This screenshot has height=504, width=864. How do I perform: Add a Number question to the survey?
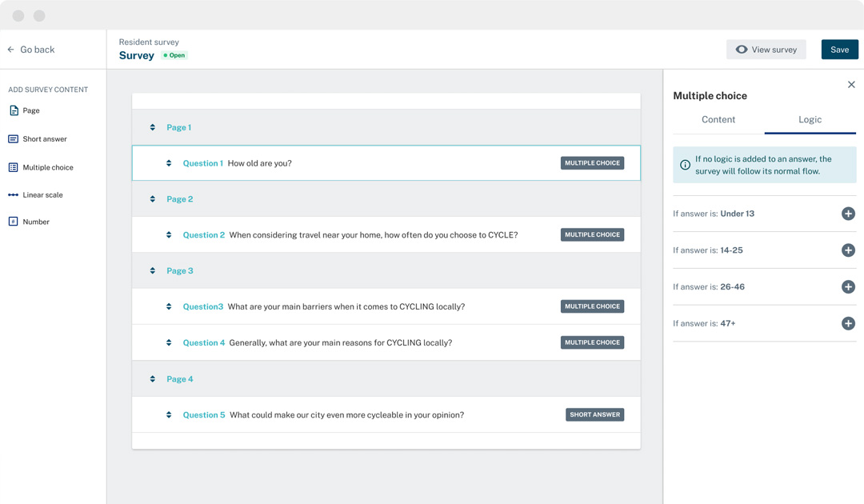tap(35, 222)
